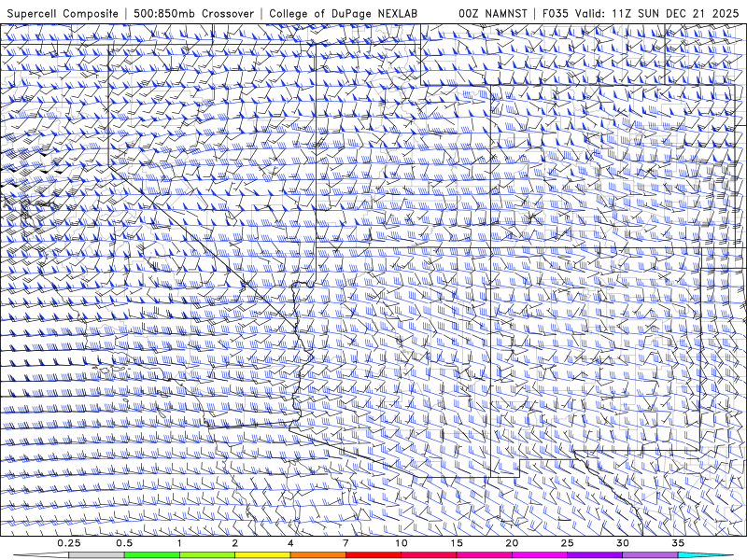Select the light purple segment between 30 and 35

pos(650,555)
